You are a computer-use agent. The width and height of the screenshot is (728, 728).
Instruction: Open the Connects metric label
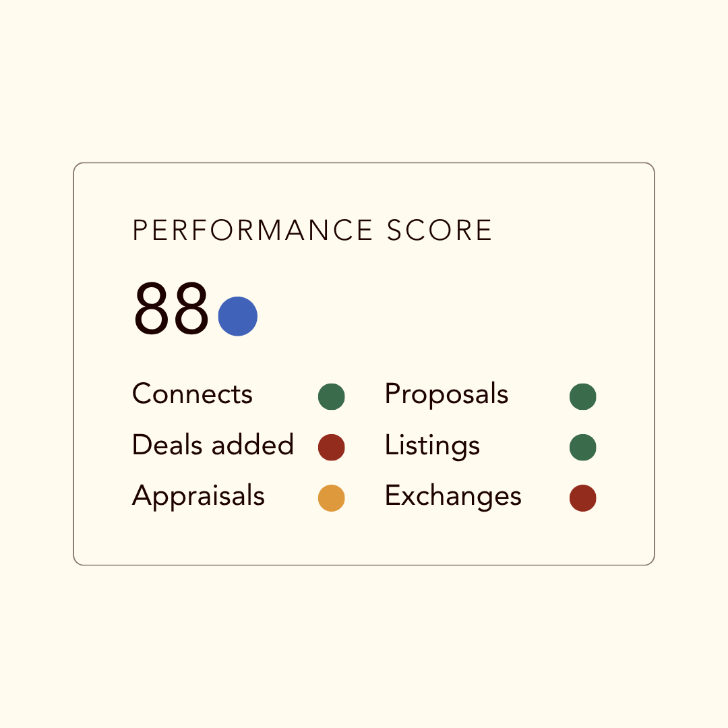pos(192,394)
